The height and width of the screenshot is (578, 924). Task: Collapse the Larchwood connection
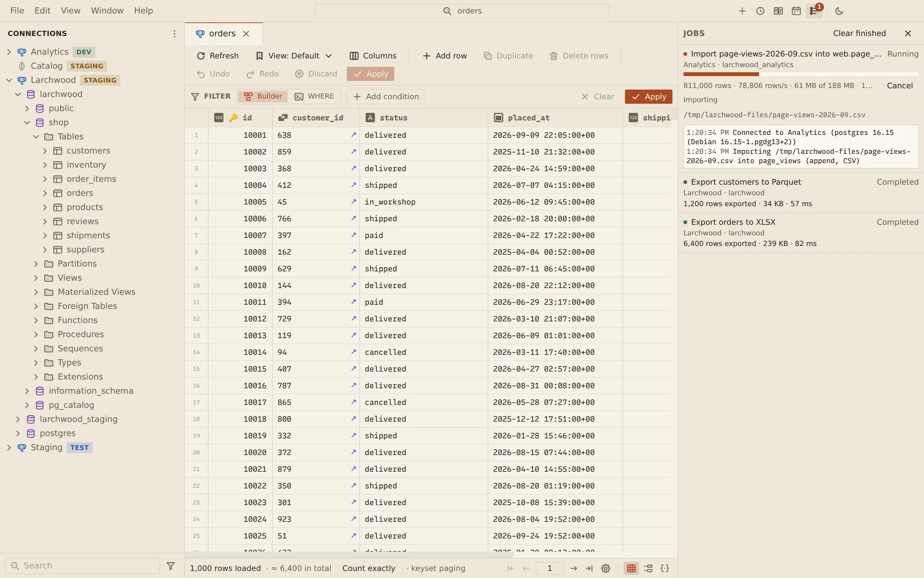9,80
